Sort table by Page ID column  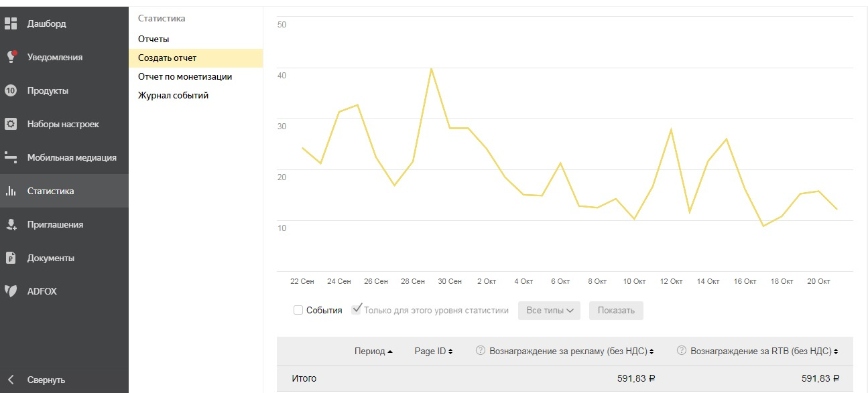[x=433, y=351]
